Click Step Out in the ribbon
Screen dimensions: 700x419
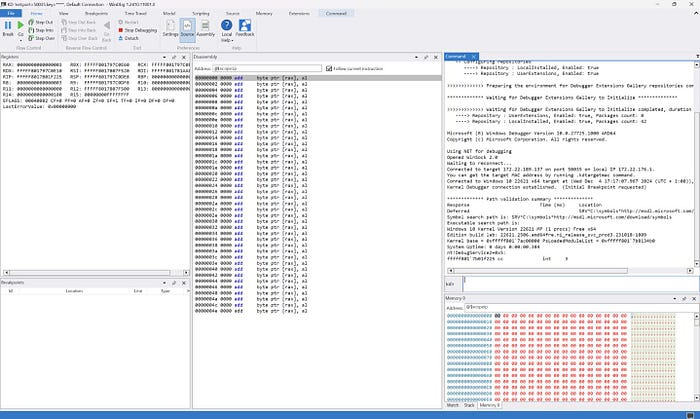click(x=40, y=22)
